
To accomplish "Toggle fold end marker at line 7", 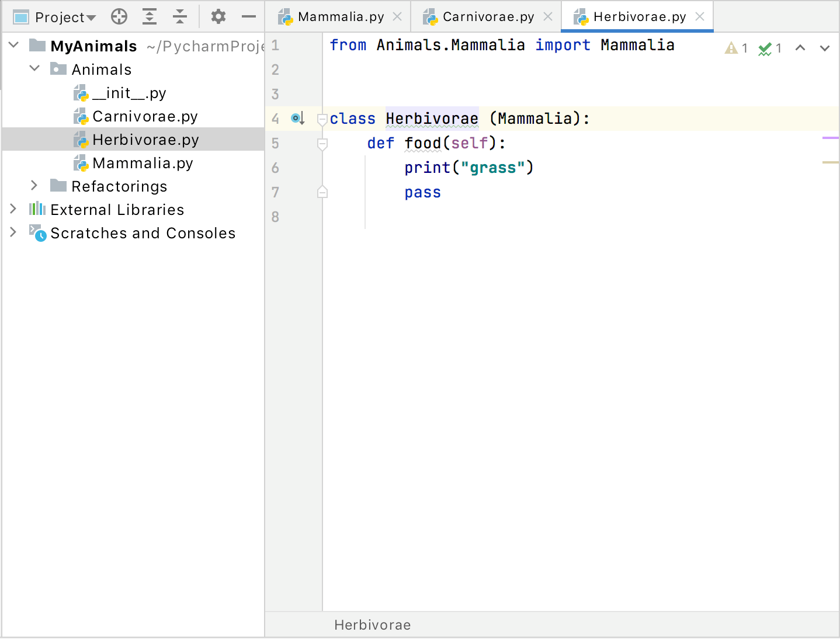I will 322,192.
